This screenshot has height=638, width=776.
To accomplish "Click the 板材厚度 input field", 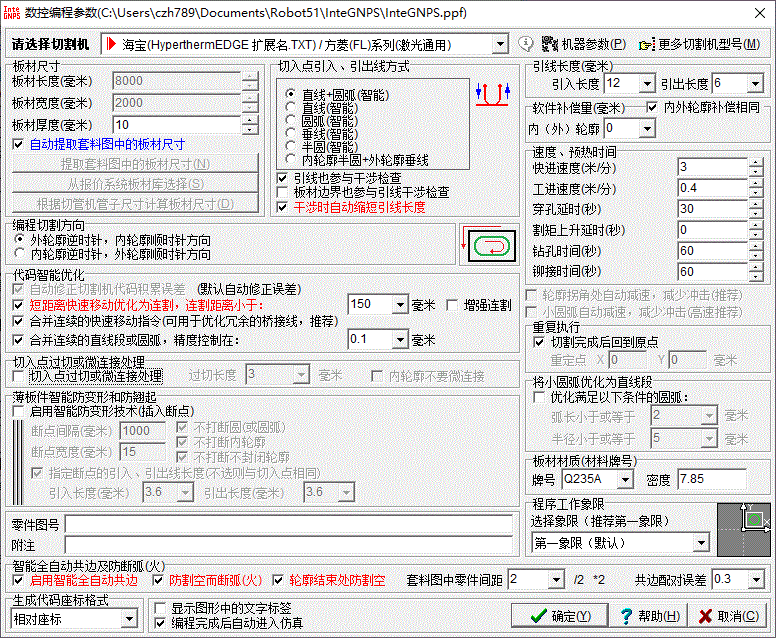I will 177,125.
